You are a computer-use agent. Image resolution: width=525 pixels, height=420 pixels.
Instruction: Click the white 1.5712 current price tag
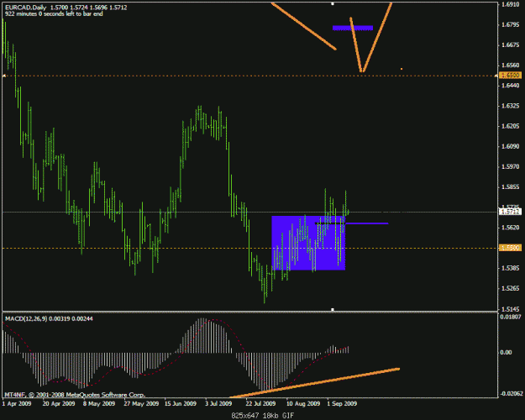pos(510,212)
